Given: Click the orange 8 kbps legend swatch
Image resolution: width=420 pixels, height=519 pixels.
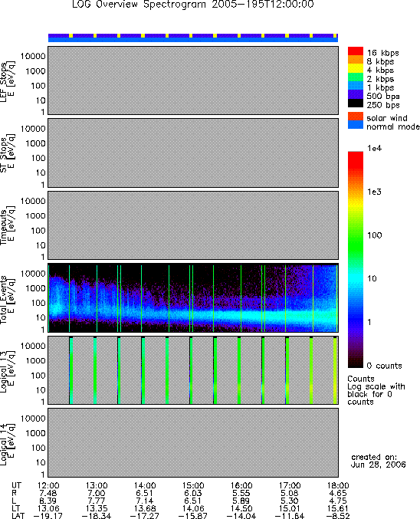Looking at the screenshot, I should tap(356, 60).
